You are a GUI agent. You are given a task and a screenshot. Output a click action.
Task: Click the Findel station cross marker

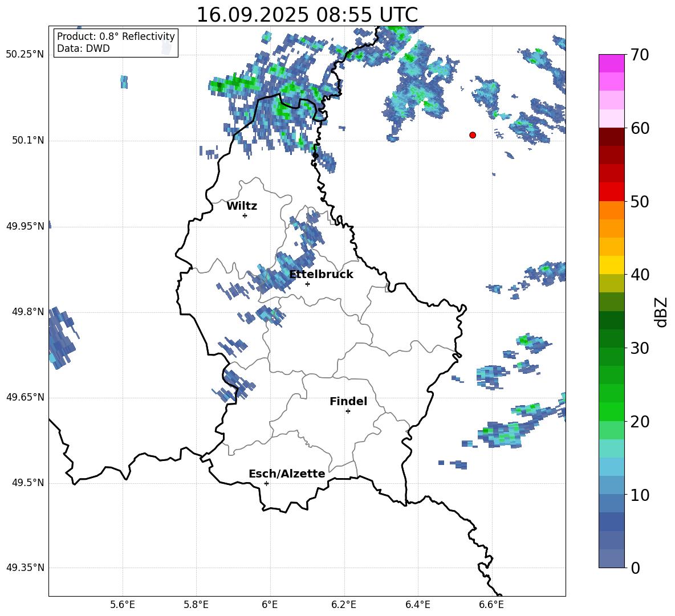point(348,411)
